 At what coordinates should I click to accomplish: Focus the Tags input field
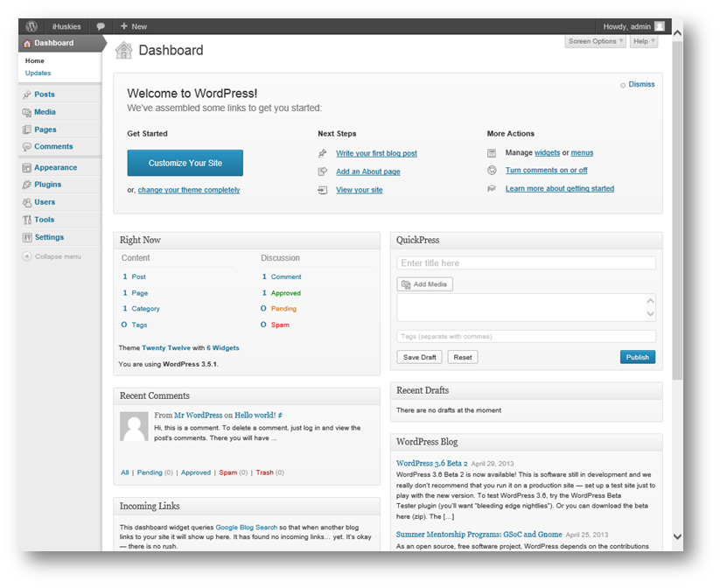point(527,336)
